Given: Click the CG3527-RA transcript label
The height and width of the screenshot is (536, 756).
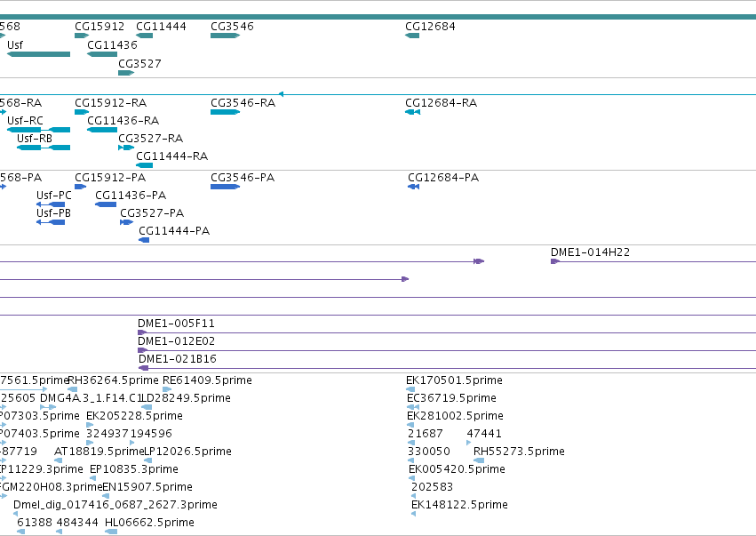Looking at the screenshot, I should coord(150,139).
